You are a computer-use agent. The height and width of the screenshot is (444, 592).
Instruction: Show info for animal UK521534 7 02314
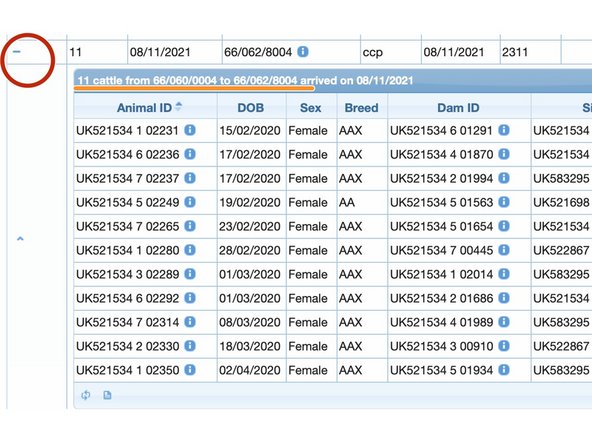[190, 322]
